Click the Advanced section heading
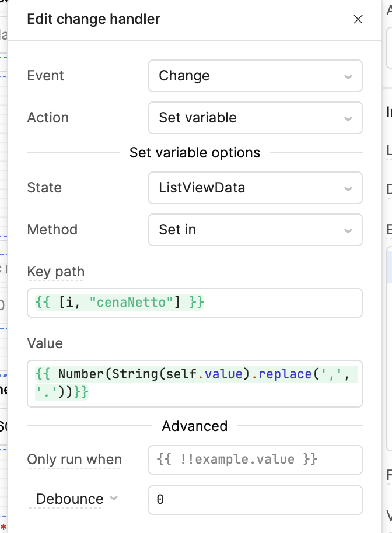The width and height of the screenshot is (392, 533). click(194, 426)
